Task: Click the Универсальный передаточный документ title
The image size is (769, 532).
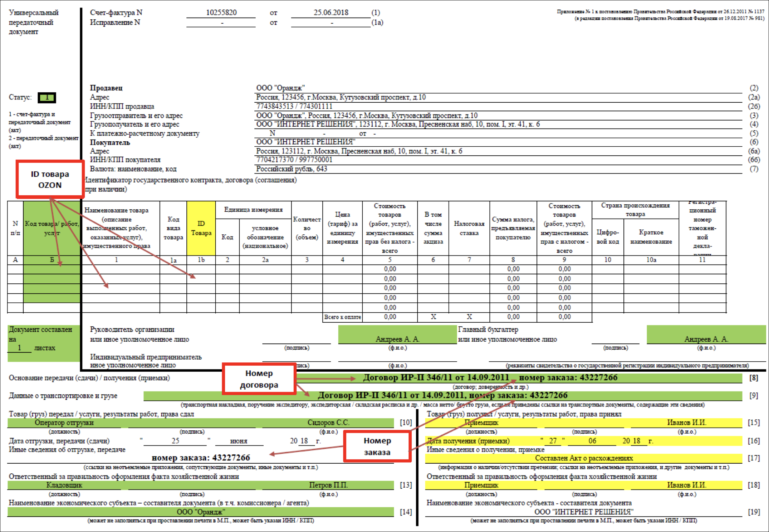Action: coord(34,22)
